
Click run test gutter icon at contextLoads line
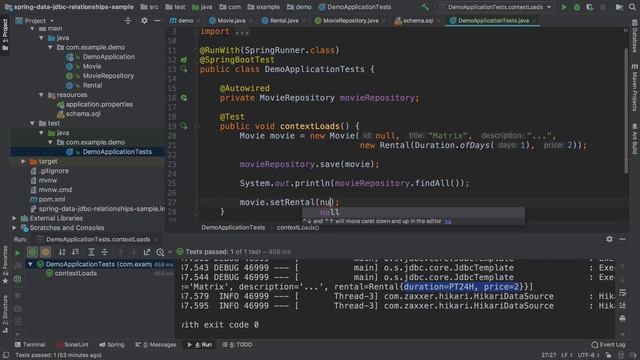point(184,126)
